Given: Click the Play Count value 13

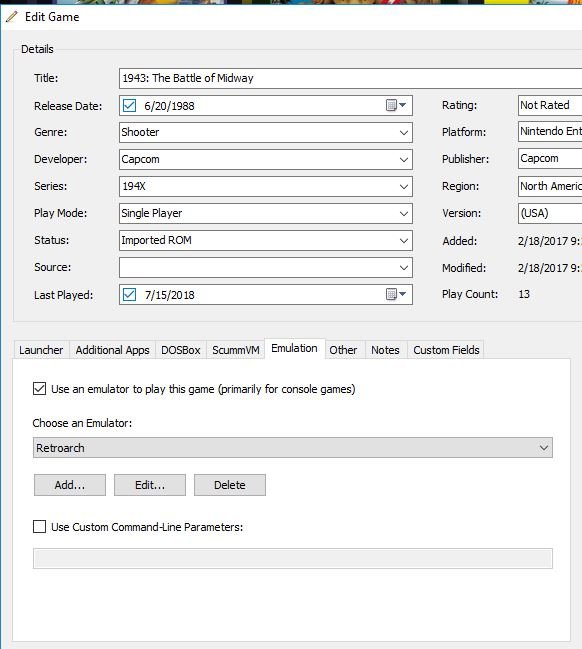Looking at the screenshot, I should pos(524,294).
